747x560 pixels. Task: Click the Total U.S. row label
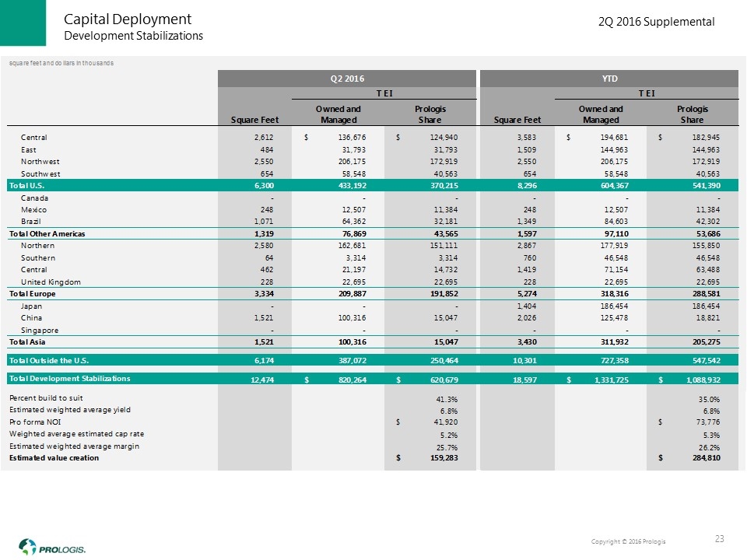(x=28, y=186)
